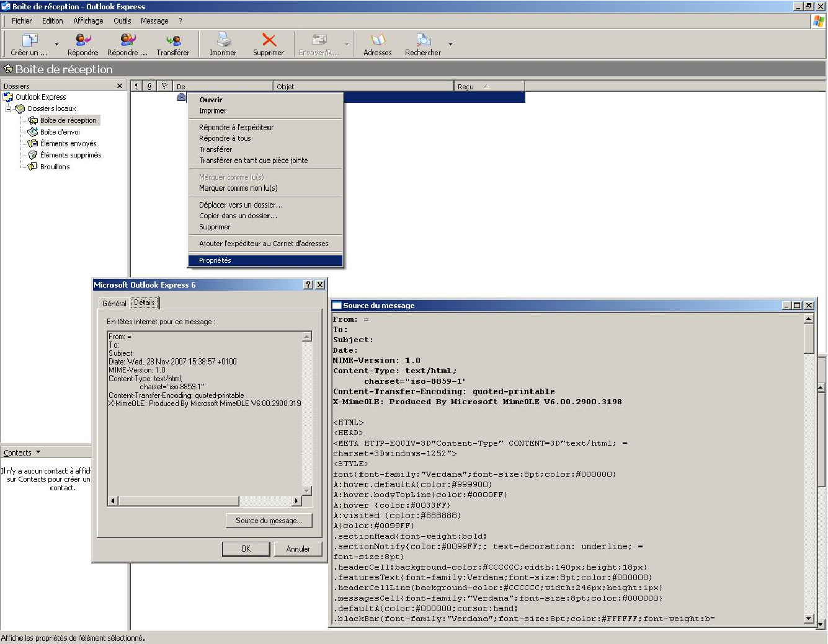Click the Rechercher toolbar icon
This screenshot has height=644, width=828.
tap(423, 40)
